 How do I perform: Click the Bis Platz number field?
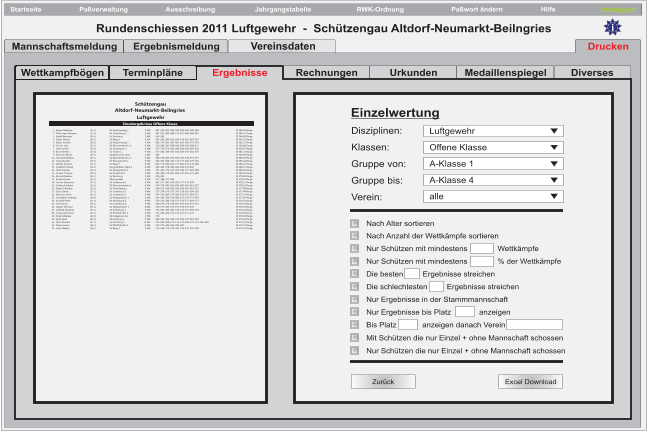(408, 325)
